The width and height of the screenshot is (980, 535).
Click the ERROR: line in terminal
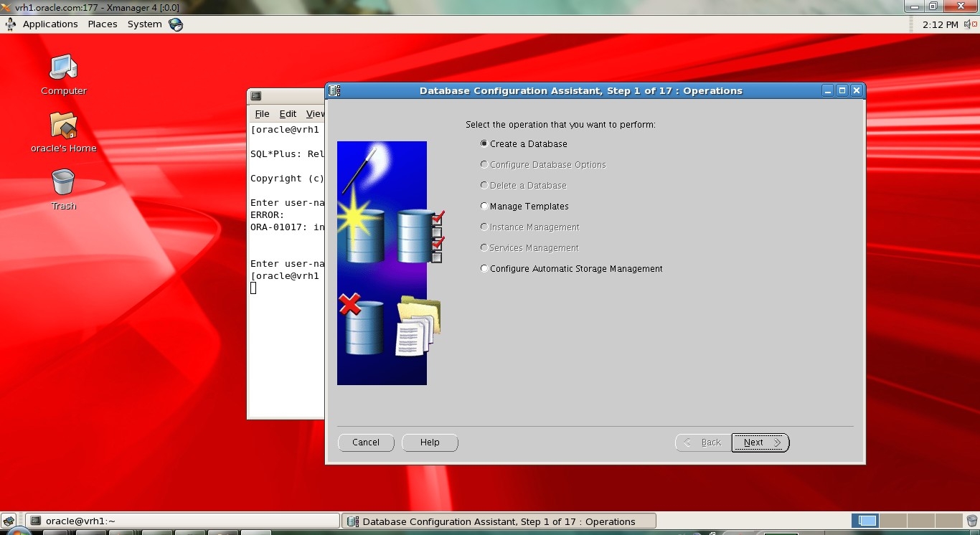(268, 215)
